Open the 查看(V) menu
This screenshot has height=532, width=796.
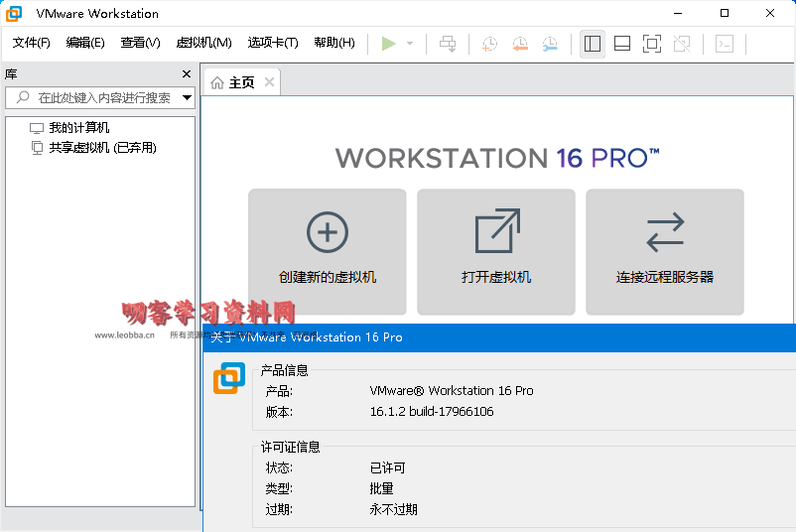pyautogui.click(x=140, y=43)
